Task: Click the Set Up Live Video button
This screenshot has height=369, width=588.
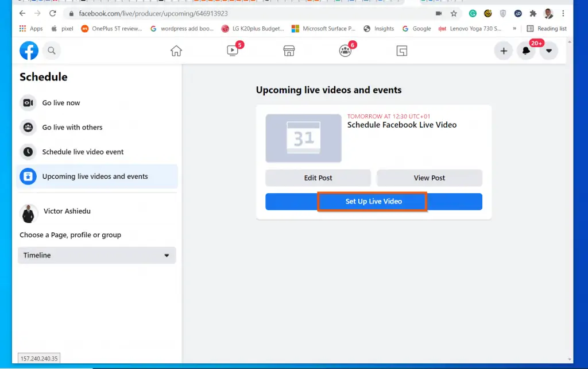Action: pos(373,202)
